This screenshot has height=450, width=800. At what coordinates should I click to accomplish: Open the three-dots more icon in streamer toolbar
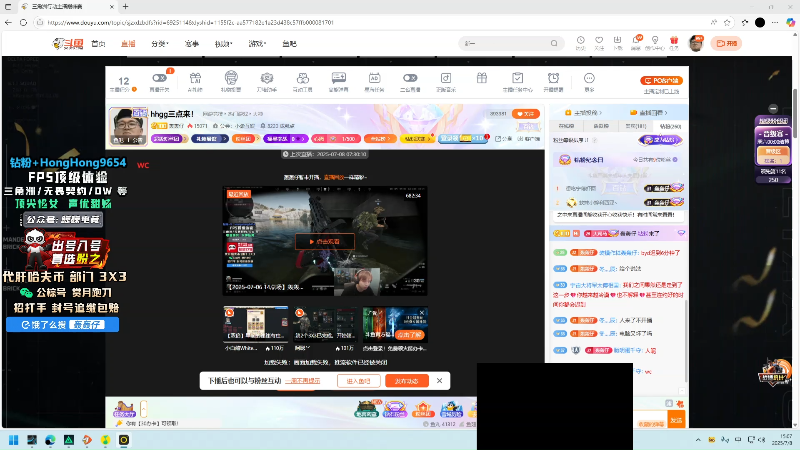(x=589, y=78)
